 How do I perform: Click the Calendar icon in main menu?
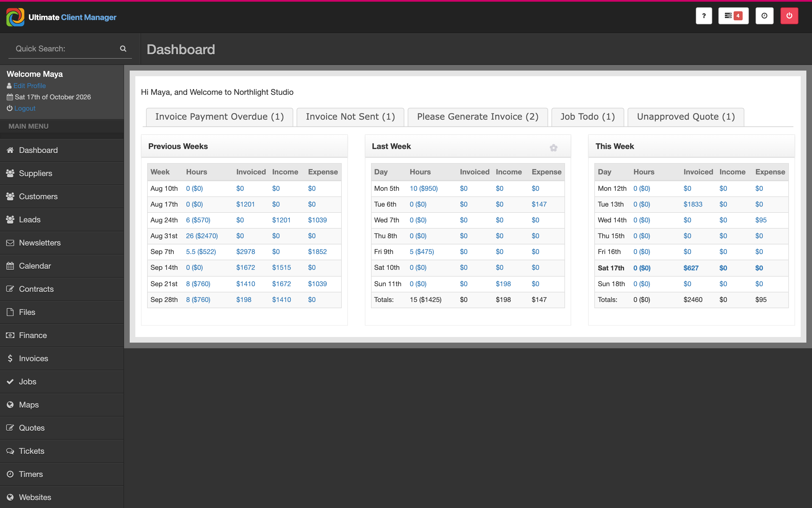[10, 266]
